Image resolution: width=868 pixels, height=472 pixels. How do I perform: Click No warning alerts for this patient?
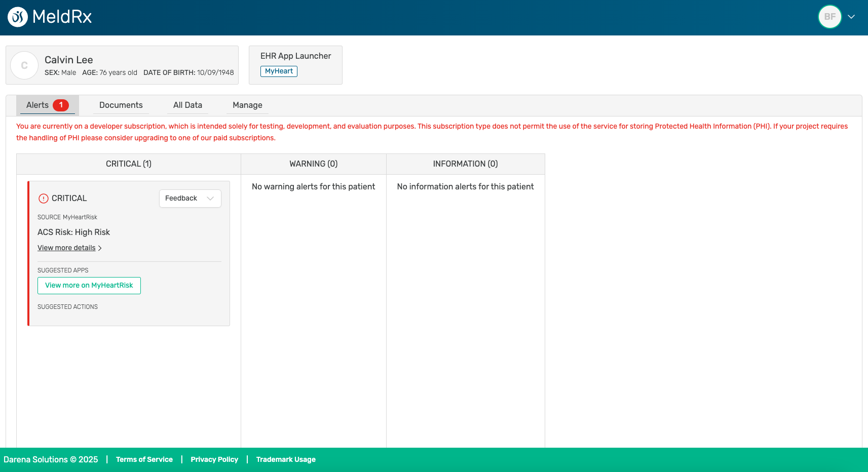pos(314,186)
